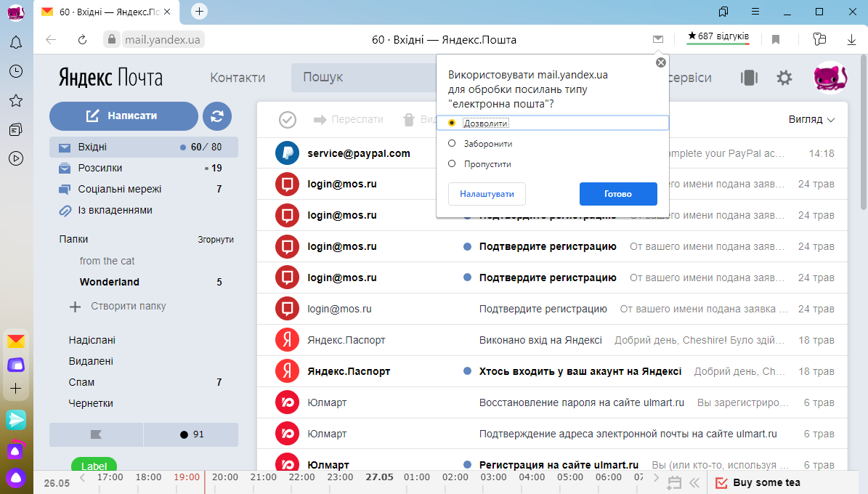868x494 pixels.
Task: Click the mail protocol handler icon in address bar
Action: coord(657,39)
